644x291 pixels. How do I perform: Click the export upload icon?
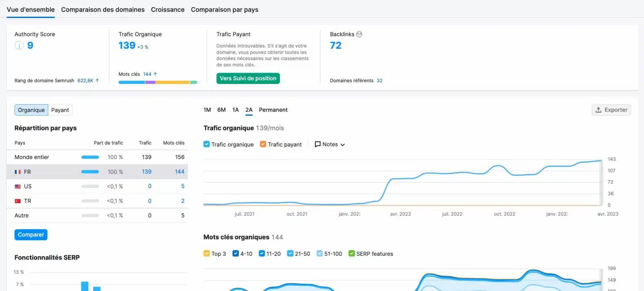tap(599, 110)
